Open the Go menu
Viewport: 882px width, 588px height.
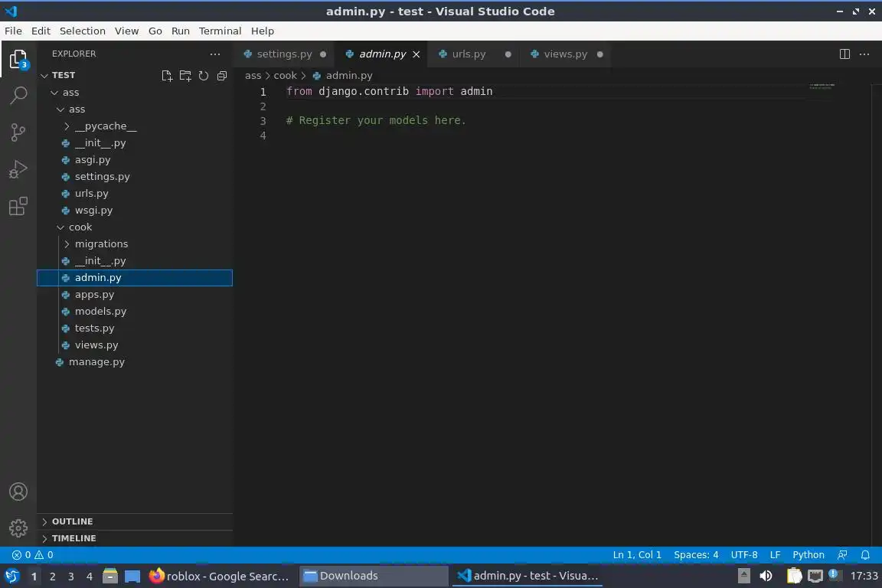coord(155,31)
